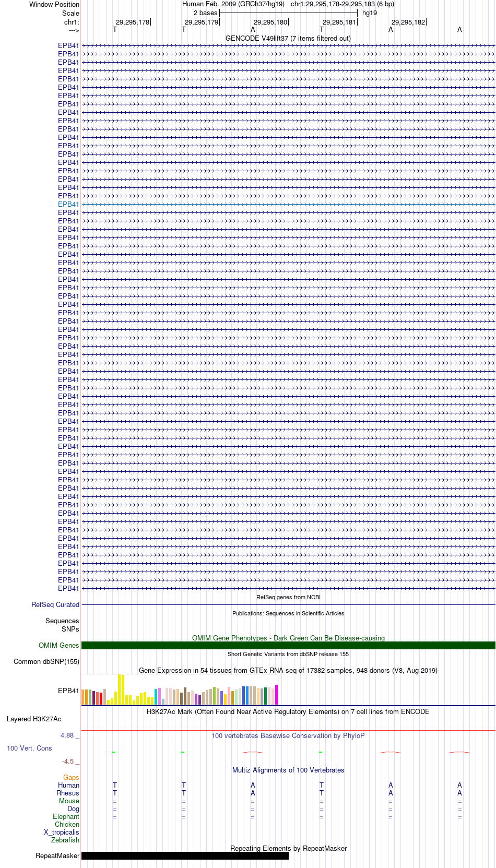Viewport: 496px width, 868px height.
Task: Open the OMIM Gene Phenotypes track title
Action: pos(288,638)
